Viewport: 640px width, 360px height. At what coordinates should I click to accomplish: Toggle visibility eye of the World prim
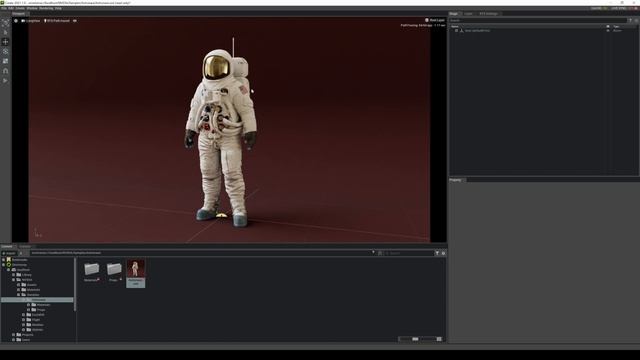608,31
